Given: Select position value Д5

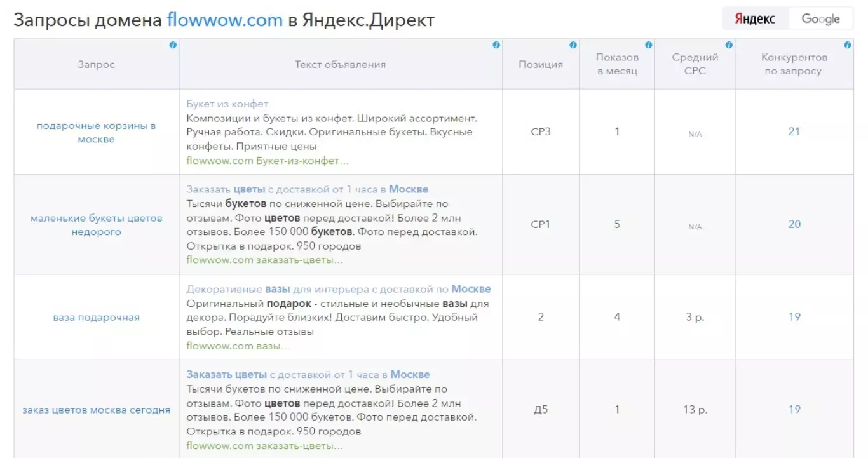Looking at the screenshot, I should (x=541, y=410).
